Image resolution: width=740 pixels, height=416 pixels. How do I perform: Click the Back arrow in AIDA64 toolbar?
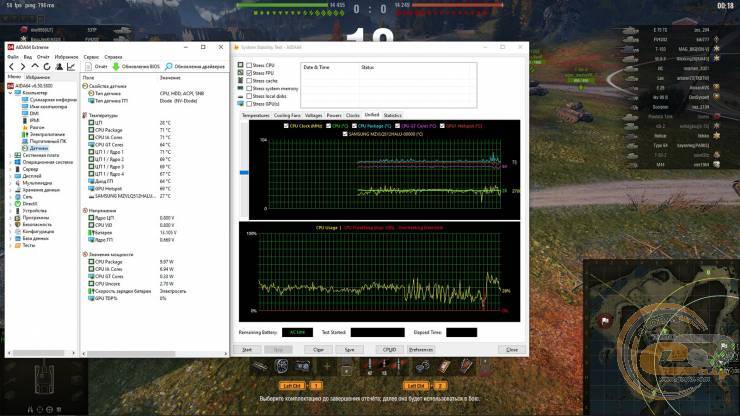point(12,67)
